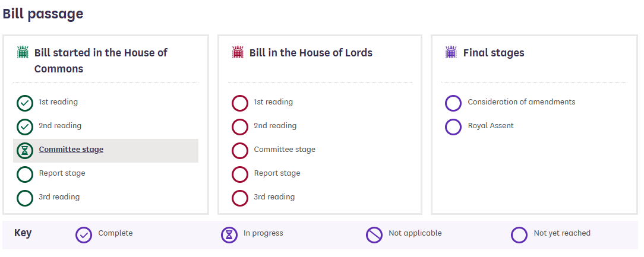This screenshot has height=257, width=644.
Task: Click the Complete key checkmark icon
Action: [84, 235]
